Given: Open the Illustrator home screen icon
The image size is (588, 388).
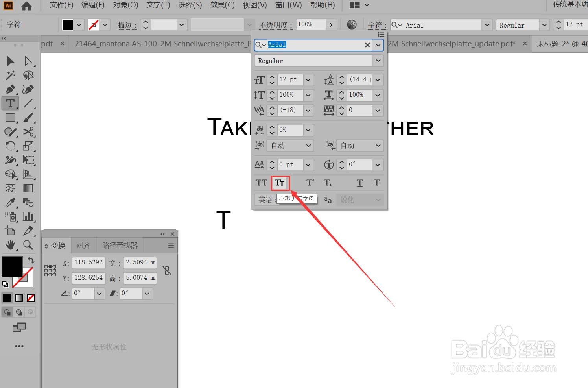Looking at the screenshot, I should coord(26,6).
